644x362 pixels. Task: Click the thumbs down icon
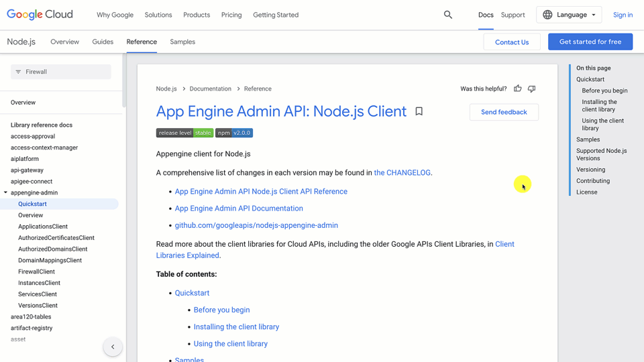point(531,88)
